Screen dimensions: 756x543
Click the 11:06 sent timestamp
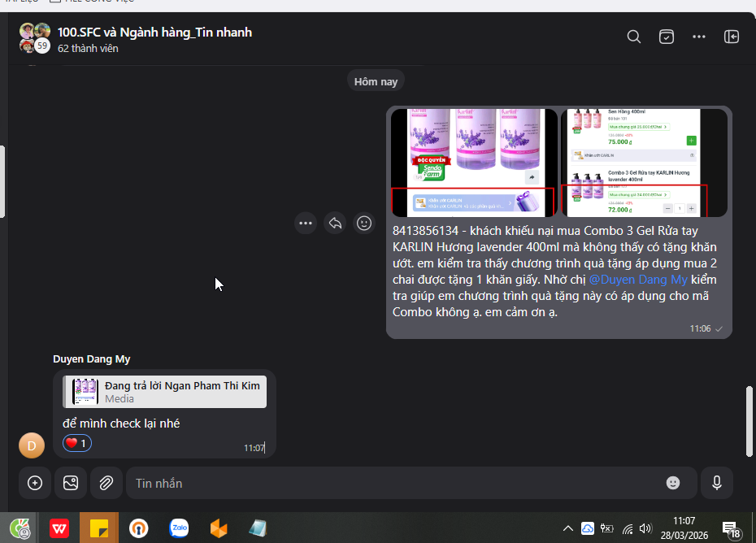tap(700, 329)
